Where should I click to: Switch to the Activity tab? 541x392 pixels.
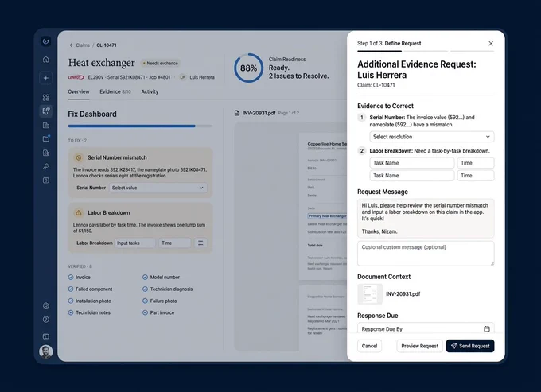point(150,91)
